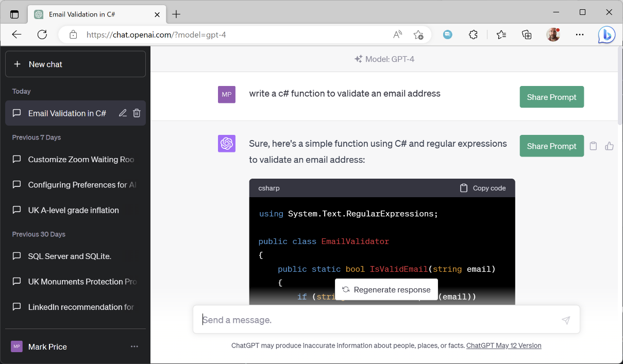Click the "Previous 7 Days" section heading
This screenshot has width=623, height=364.
click(x=37, y=137)
